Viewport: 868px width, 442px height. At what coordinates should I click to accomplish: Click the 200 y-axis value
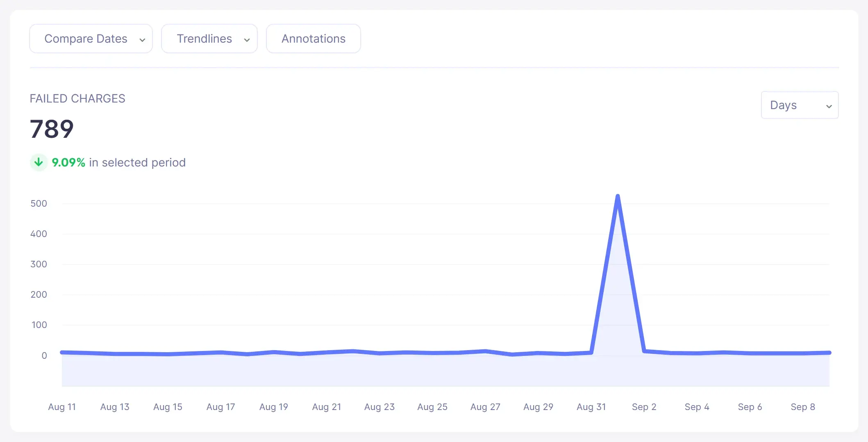point(39,294)
